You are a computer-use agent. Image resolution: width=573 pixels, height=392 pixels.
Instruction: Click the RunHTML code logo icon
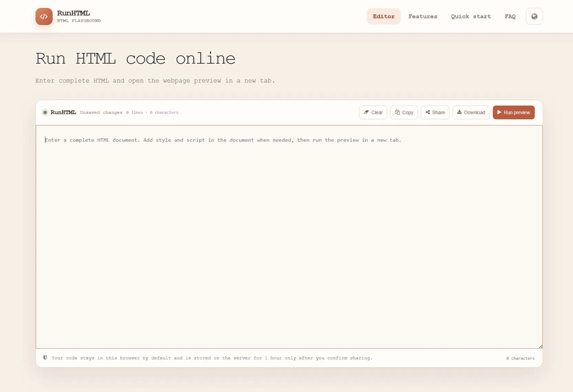[44, 17]
